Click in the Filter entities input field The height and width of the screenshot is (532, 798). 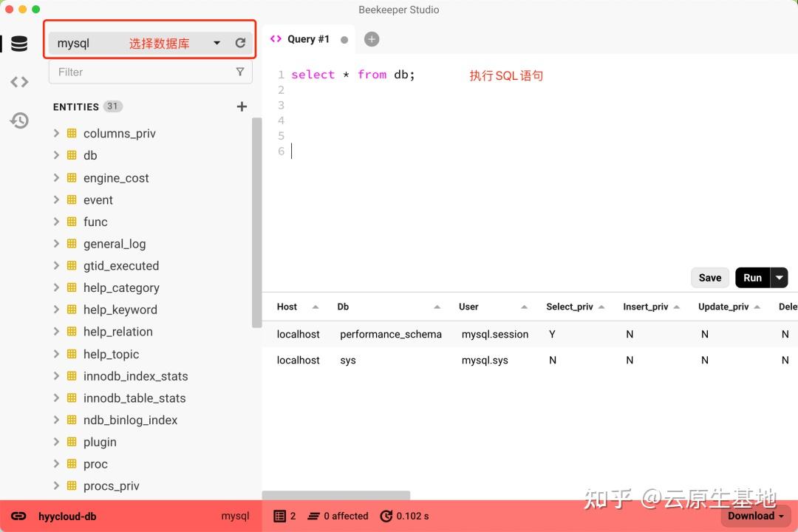coord(133,72)
